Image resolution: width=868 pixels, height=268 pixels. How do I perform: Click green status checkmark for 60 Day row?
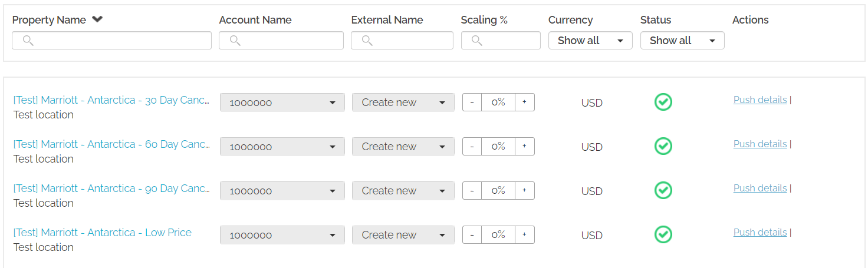[x=663, y=146]
